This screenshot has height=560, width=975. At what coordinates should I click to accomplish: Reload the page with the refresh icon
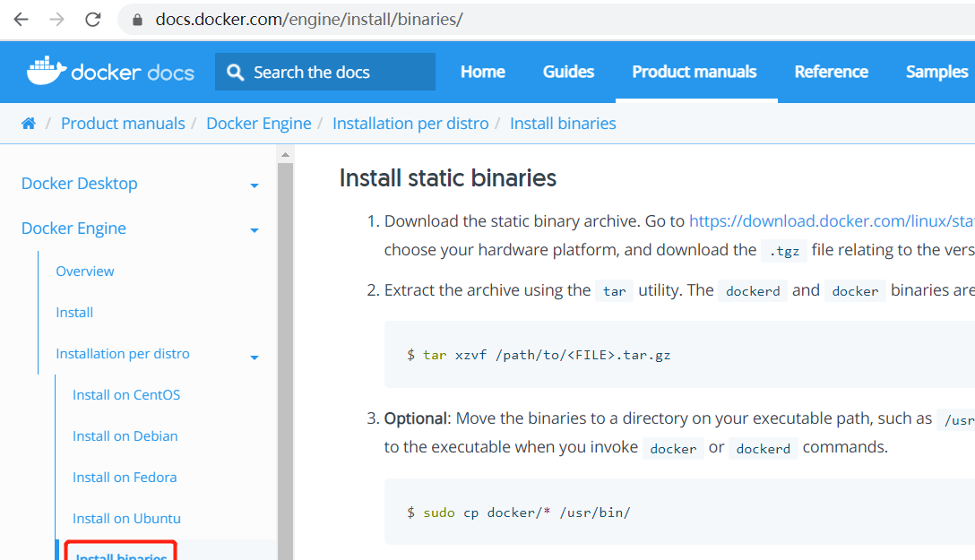tap(92, 20)
